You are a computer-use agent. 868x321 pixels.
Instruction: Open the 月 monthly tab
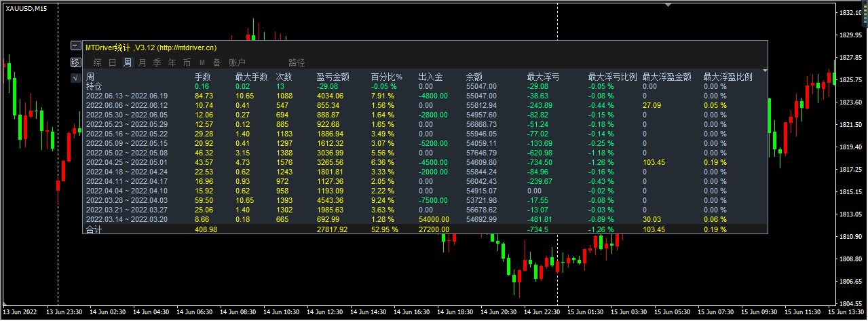[142, 63]
